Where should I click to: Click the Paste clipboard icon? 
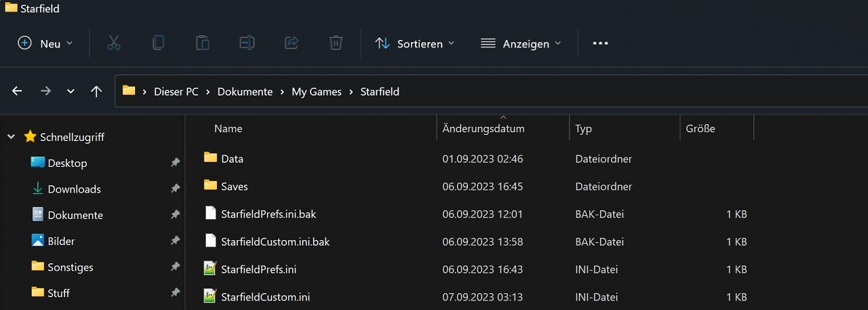tap(202, 43)
